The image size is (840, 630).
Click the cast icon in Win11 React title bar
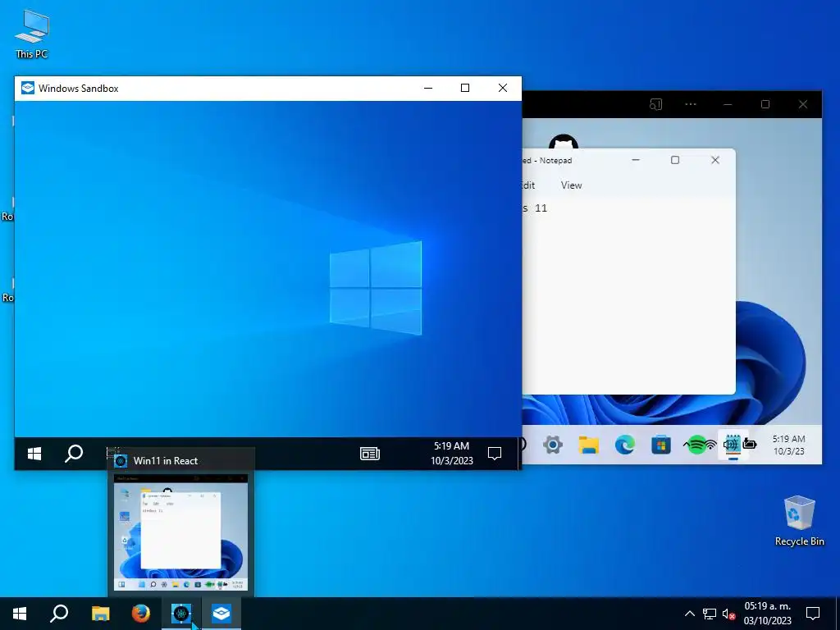tap(655, 104)
